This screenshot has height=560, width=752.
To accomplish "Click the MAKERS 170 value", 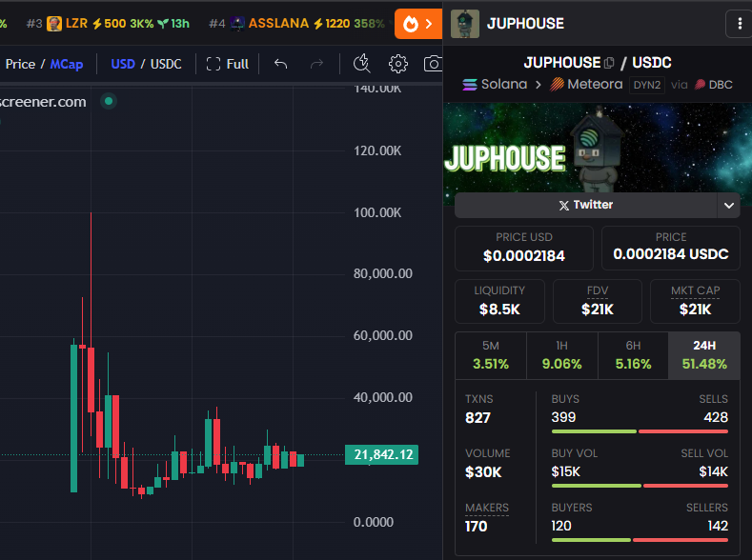I will (x=476, y=527).
